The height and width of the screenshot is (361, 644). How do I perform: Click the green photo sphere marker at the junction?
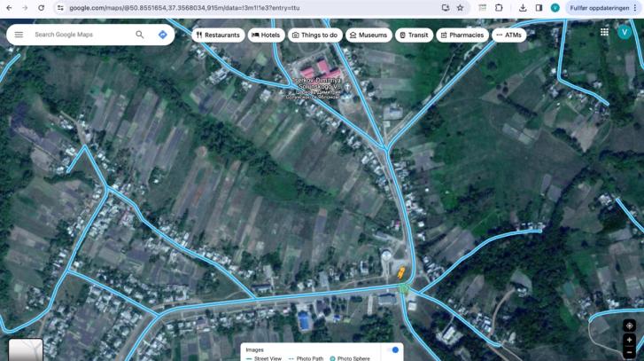(x=404, y=288)
